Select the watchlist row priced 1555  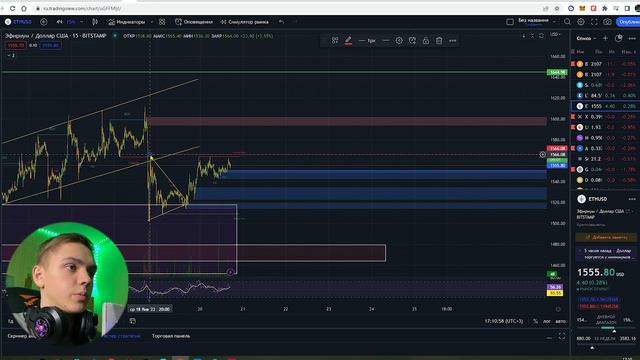605,106
